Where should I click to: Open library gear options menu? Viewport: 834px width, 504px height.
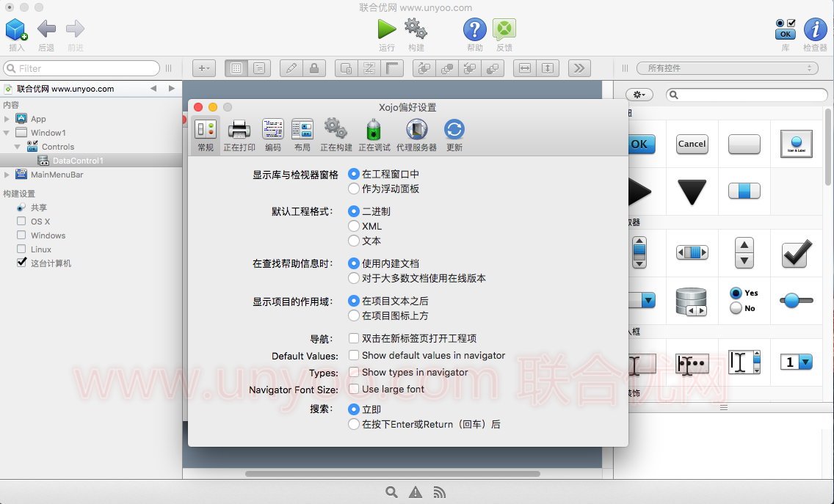[639, 95]
